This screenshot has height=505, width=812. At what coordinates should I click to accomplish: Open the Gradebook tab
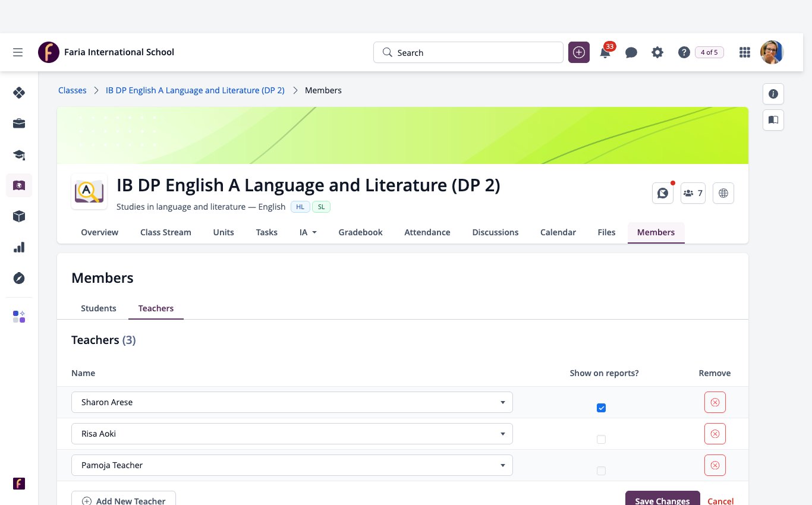(361, 232)
